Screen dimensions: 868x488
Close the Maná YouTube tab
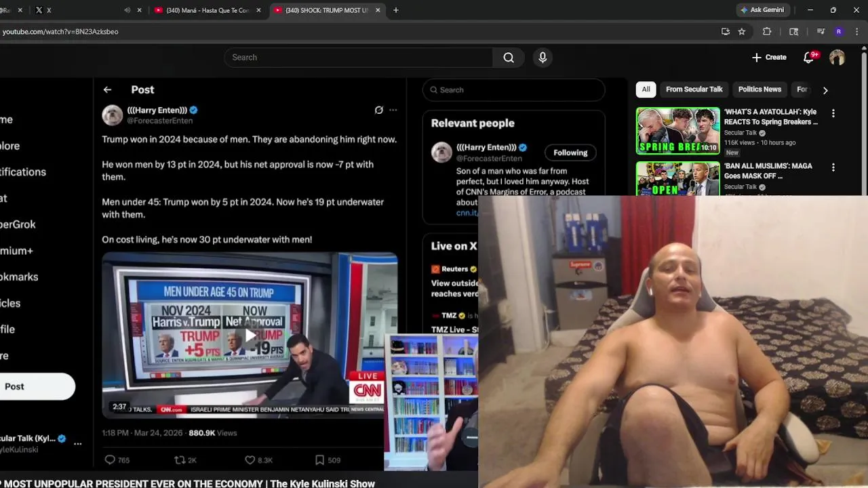(x=258, y=10)
